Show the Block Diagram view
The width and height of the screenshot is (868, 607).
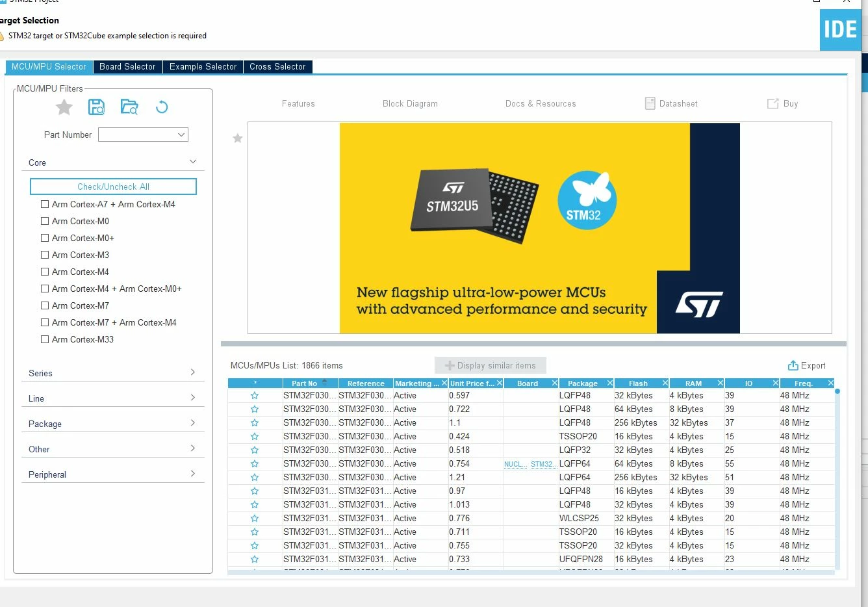410,103
